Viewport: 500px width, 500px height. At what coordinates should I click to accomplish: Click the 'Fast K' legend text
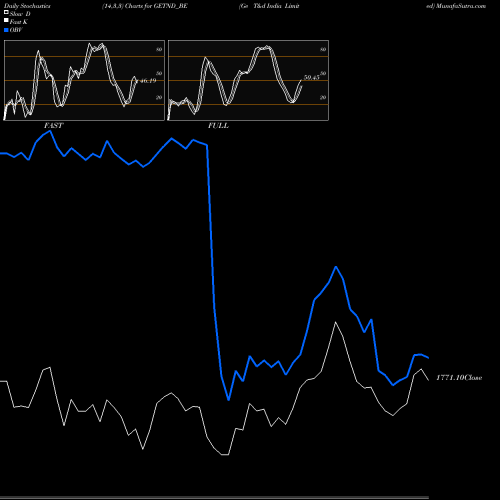click(x=19, y=22)
